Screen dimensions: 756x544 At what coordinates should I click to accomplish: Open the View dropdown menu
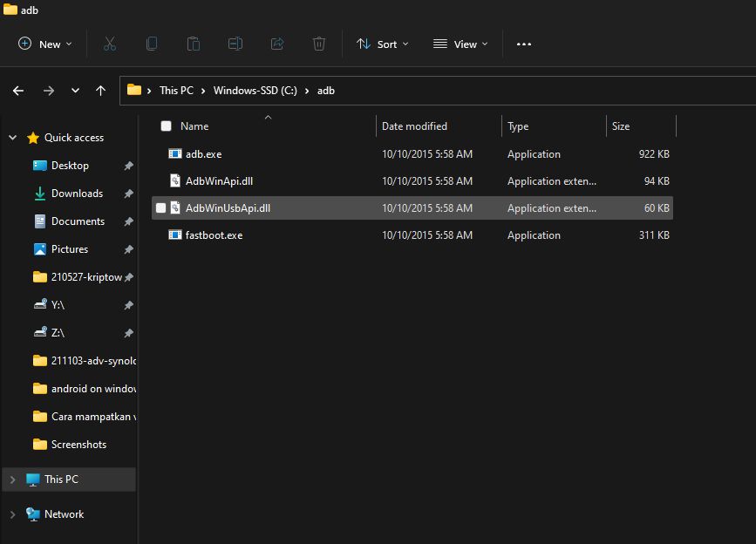coord(460,44)
